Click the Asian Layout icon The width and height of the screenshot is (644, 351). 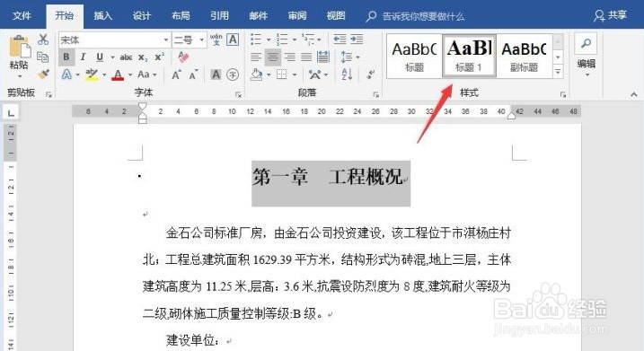315,75
